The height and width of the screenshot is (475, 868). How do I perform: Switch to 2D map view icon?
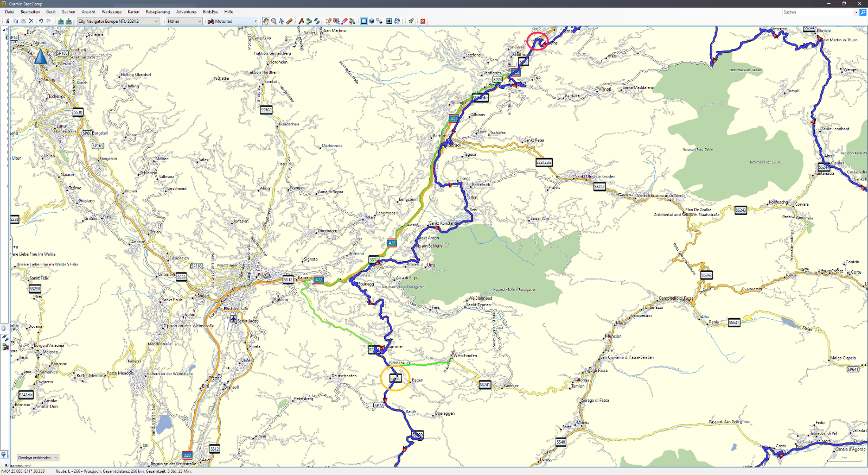(363, 21)
